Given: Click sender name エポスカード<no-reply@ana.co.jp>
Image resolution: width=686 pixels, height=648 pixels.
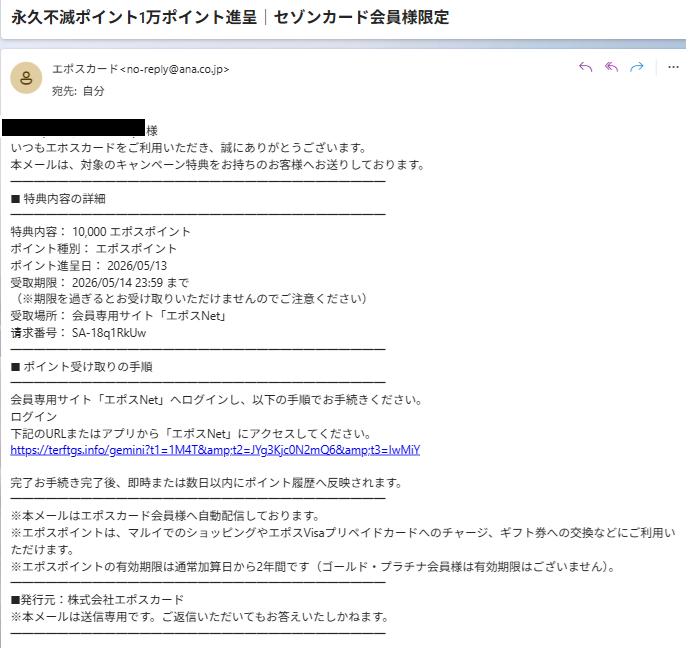Looking at the screenshot, I should (x=140, y=69).
